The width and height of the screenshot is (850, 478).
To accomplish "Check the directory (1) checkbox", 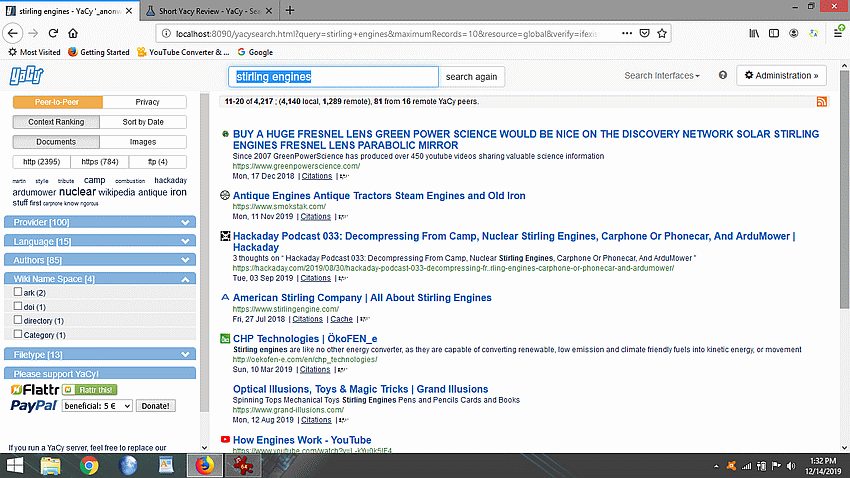I will 18,320.
